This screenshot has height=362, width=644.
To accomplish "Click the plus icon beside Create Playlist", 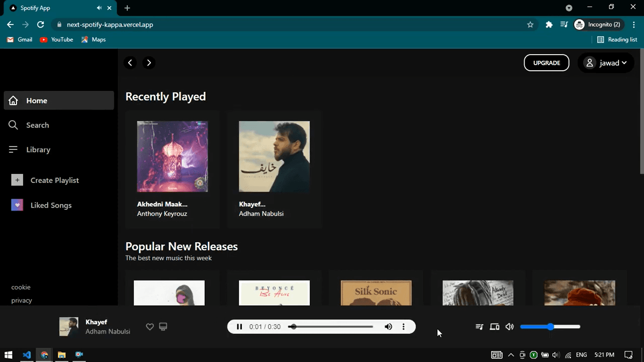I will point(17,180).
